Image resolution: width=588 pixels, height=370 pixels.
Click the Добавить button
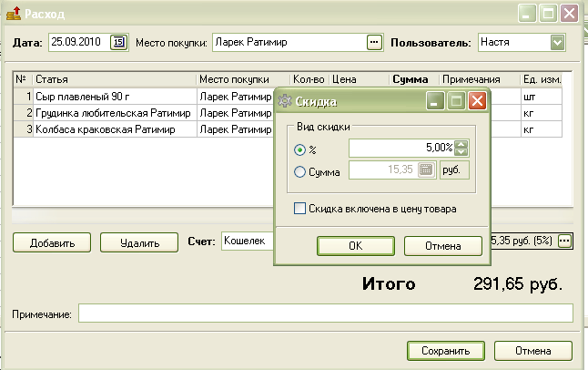[x=52, y=242]
